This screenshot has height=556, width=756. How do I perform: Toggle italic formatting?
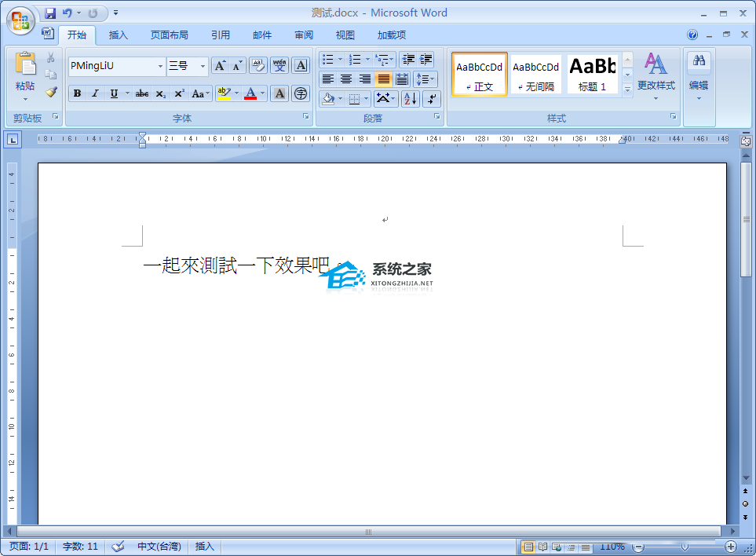coord(95,93)
